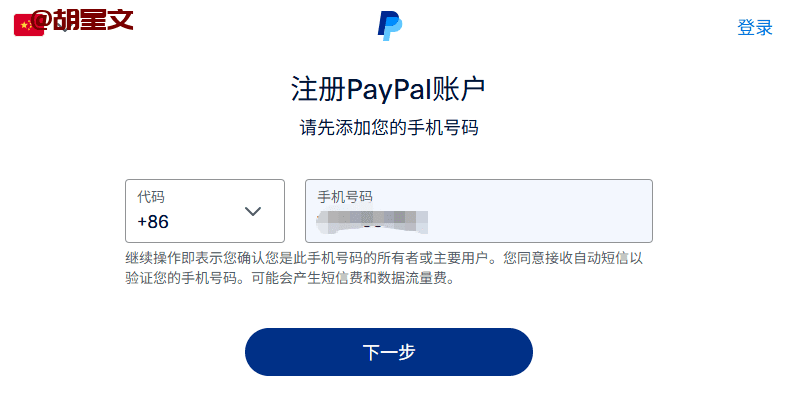This screenshot has height=400, width=785.
Task: Click the 下一步 next step button
Action: click(388, 352)
